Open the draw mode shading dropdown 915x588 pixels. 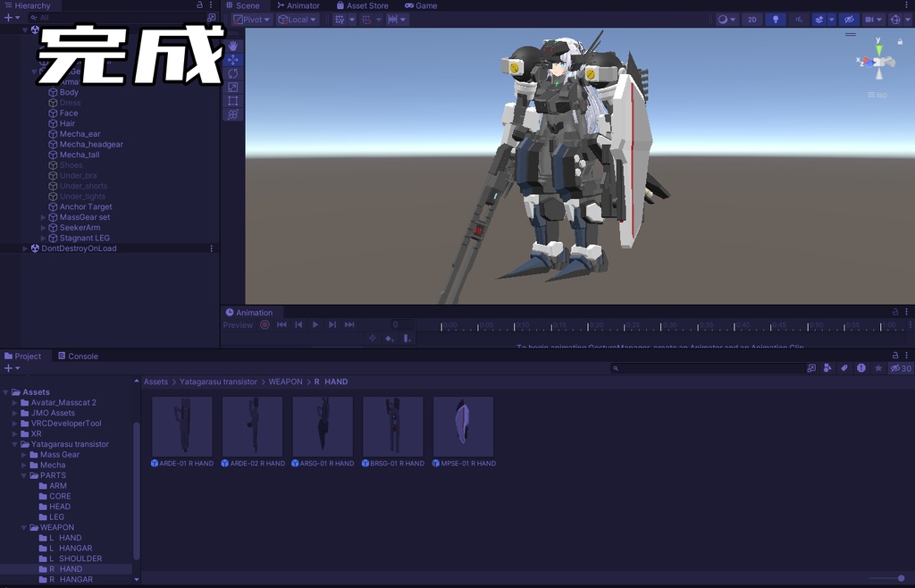[726, 20]
